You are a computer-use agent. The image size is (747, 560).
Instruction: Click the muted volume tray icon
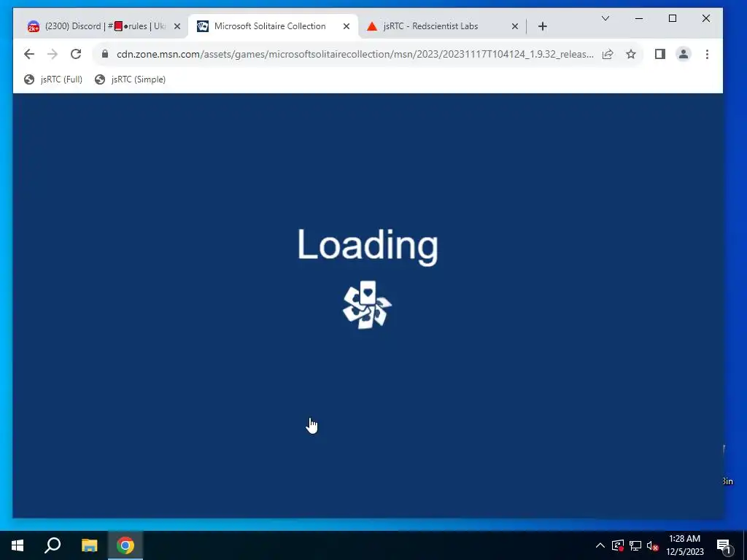pos(653,545)
